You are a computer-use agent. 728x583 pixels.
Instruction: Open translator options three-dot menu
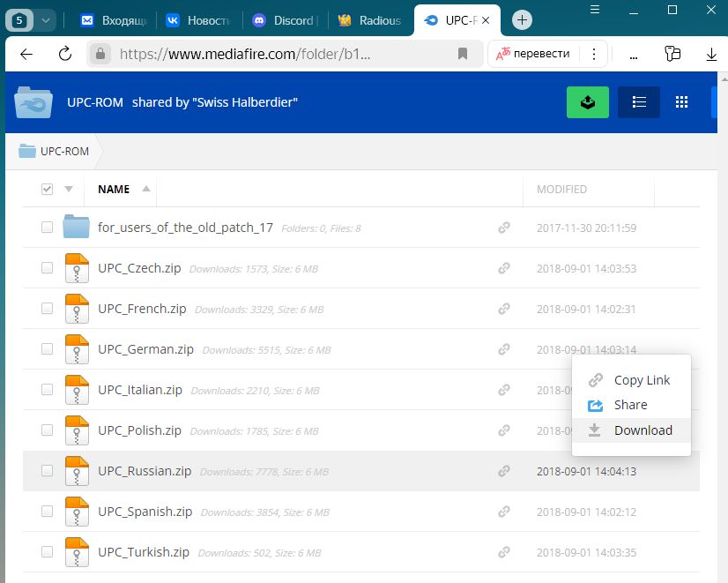[594, 54]
